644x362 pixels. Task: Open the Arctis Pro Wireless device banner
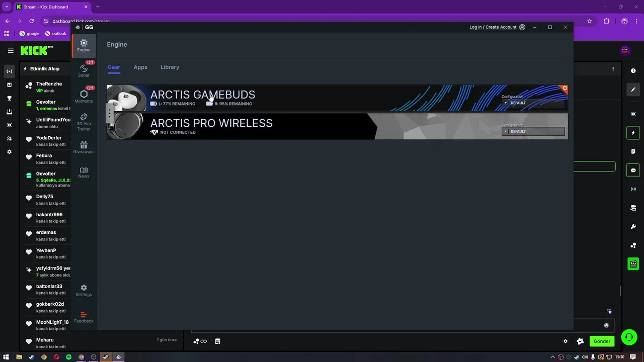tap(337, 126)
